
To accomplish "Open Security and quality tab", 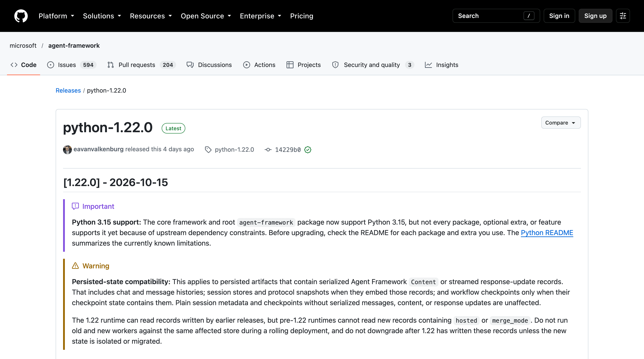I will 373,65.
